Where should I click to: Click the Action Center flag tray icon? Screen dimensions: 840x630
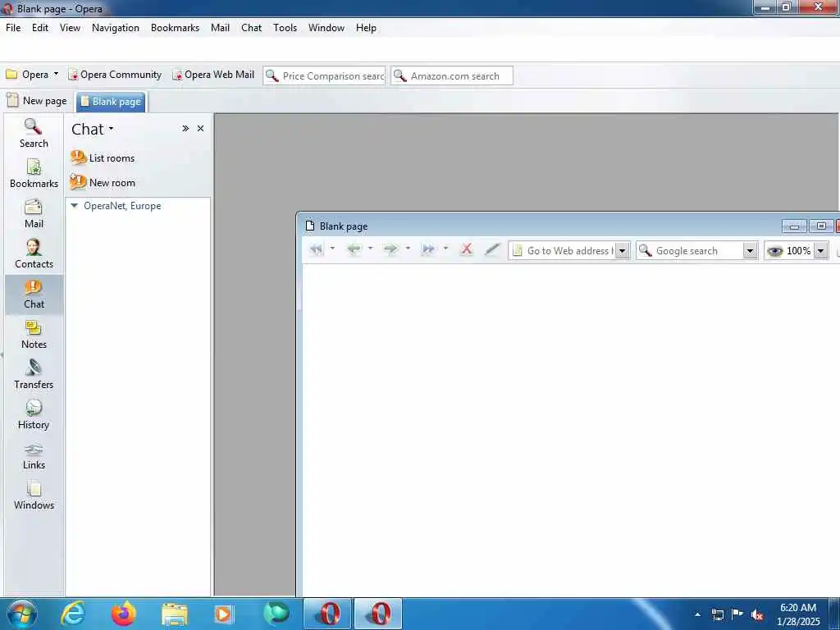point(737,614)
